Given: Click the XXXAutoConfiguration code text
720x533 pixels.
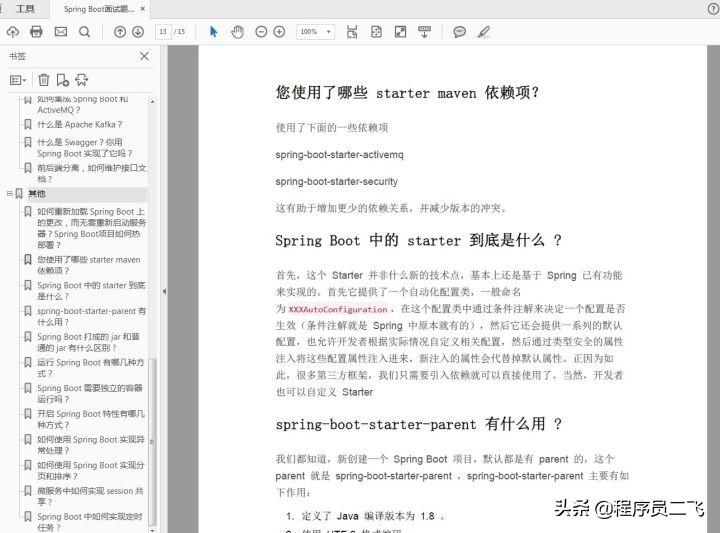Looking at the screenshot, I should (x=338, y=309).
